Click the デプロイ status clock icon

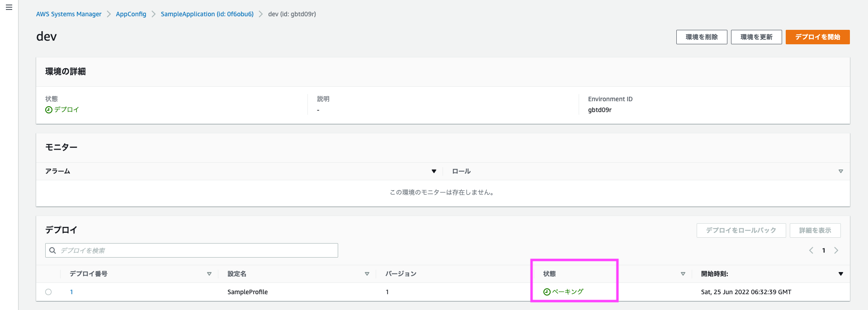coord(49,110)
